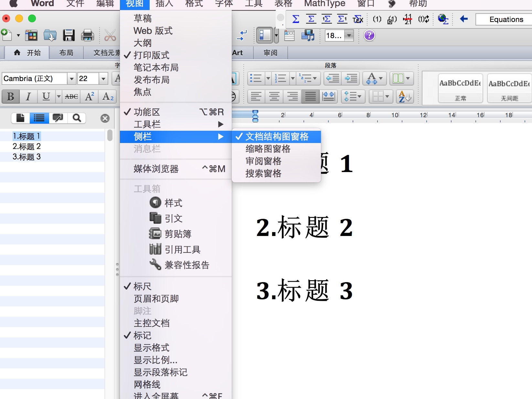
Task: Click the center text icon
Action: tap(274, 96)
